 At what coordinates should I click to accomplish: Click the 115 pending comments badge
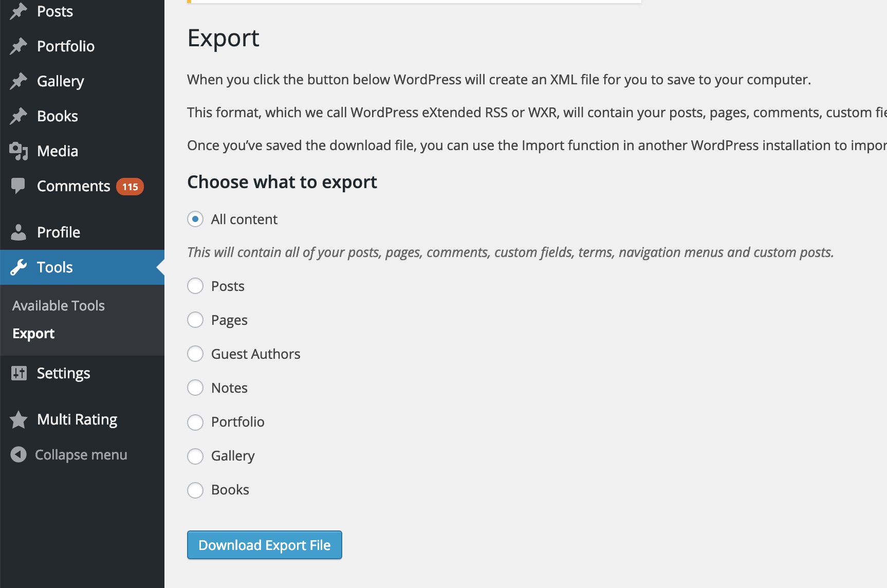(130, 187)
